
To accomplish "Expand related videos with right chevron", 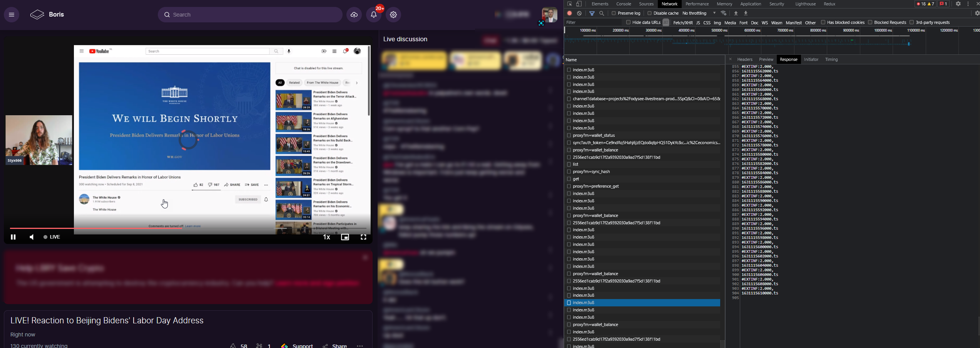I will tap(357, 82).
